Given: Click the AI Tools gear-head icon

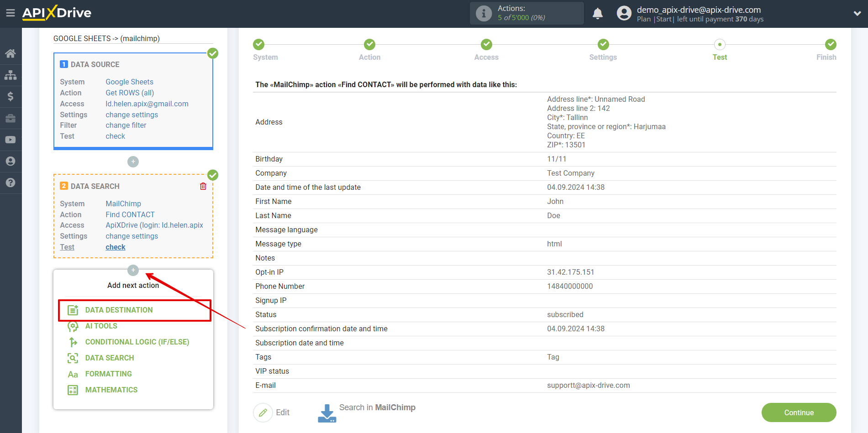Looking at the screenshot, I should pyautogui.click(x=73, y=326).
